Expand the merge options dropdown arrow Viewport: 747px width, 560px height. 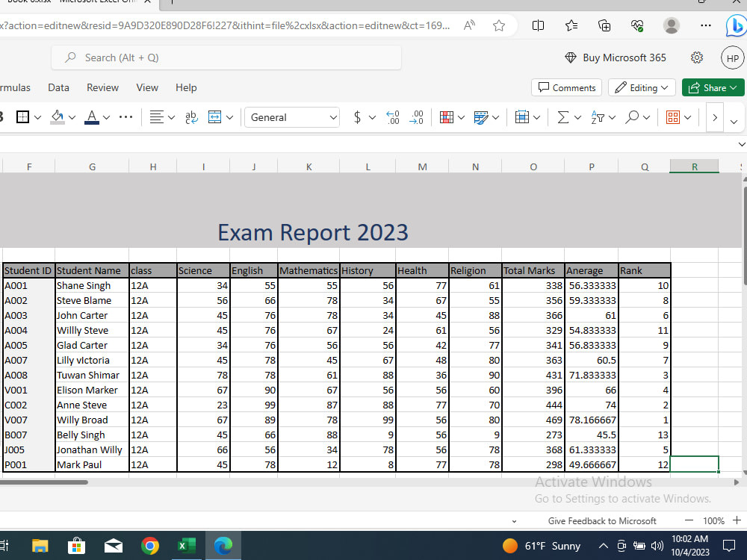(229, 118)
